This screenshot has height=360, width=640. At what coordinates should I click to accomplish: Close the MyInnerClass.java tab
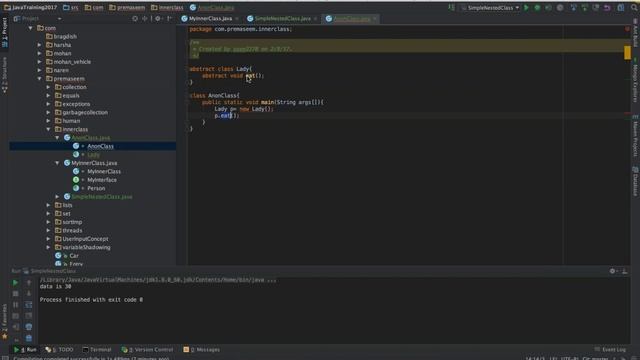[237, 19]
